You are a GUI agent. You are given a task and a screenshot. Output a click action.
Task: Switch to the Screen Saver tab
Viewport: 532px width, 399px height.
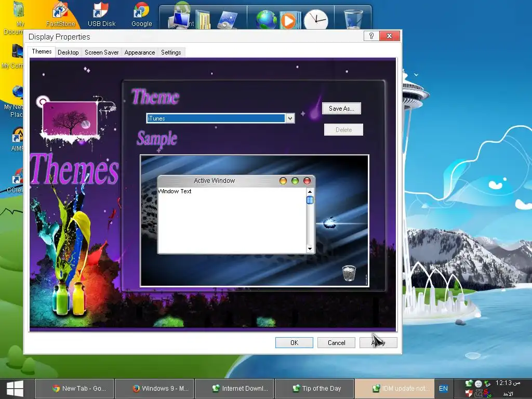[101, 52]
